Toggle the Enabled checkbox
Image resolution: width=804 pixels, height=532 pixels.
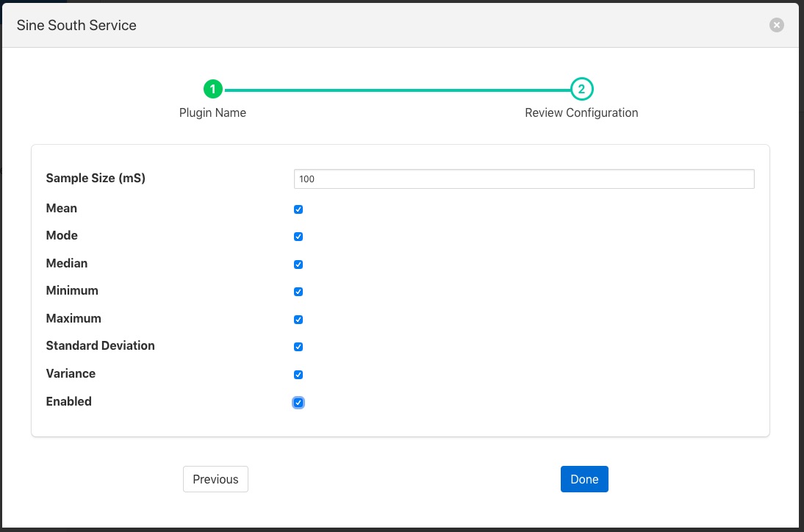(298, 403)
